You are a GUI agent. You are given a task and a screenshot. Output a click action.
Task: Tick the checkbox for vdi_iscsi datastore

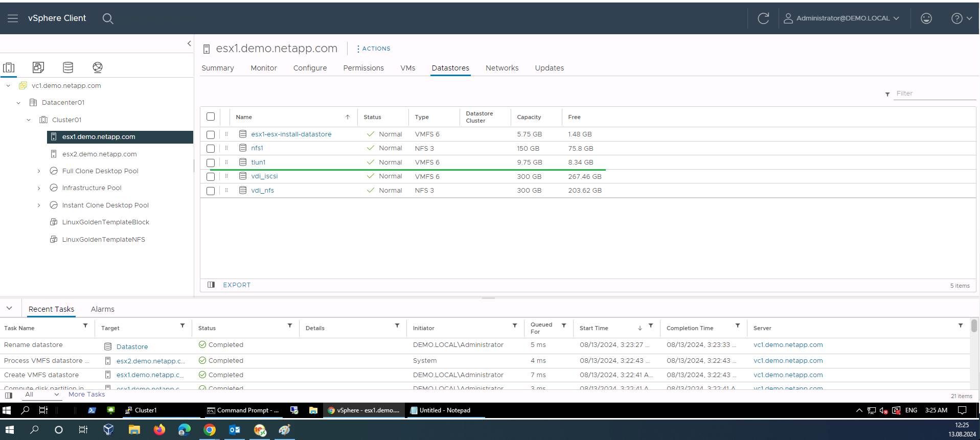point(211,177)
